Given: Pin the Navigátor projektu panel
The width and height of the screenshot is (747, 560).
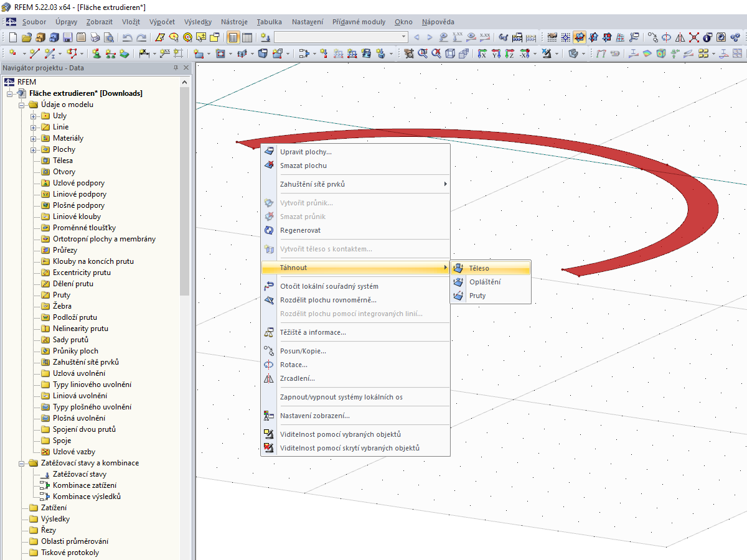Looking at the screenshot, I should point(176,68).
